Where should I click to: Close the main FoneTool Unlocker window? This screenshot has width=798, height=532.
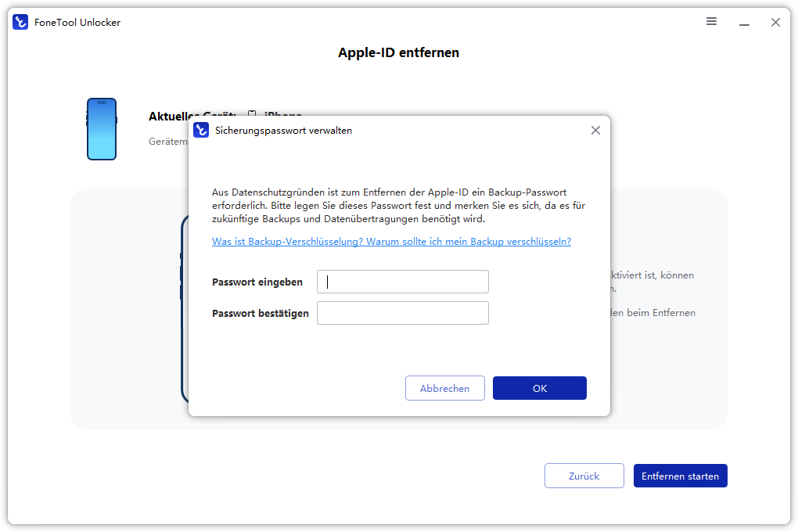pyautogui.click(x=775, y=22)
